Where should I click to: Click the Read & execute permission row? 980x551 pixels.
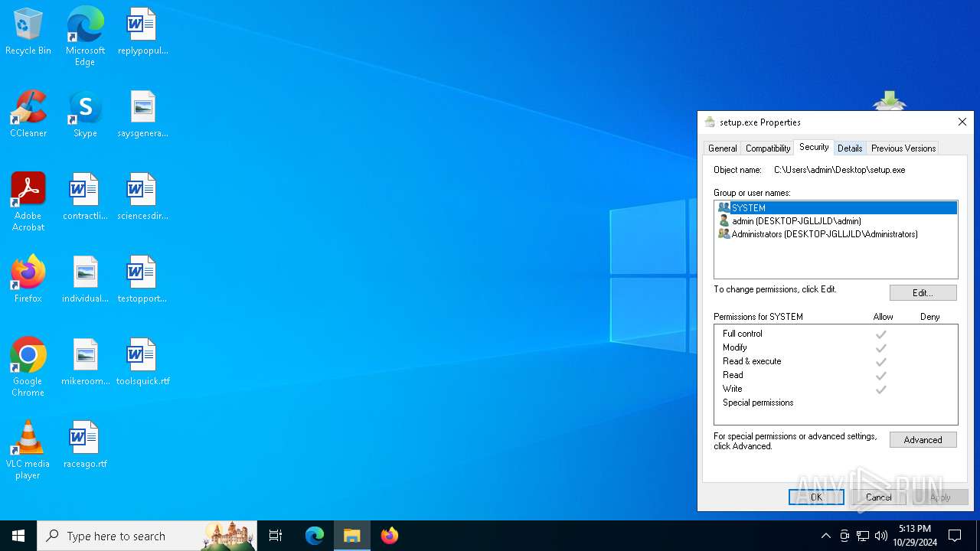[835, 361]
